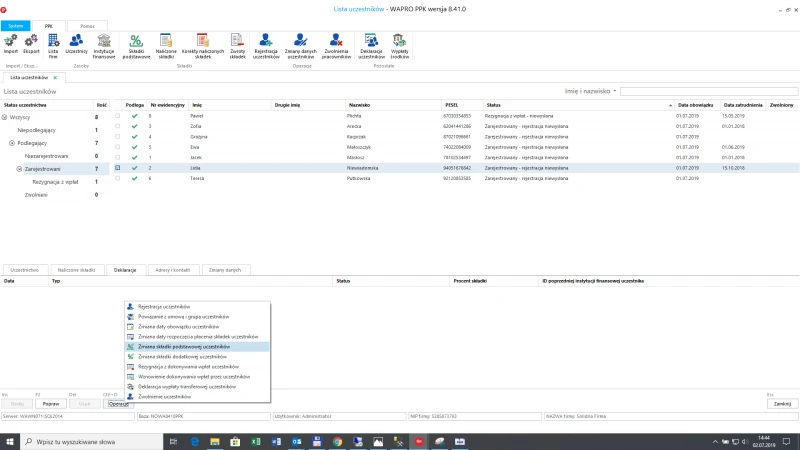The height and width of the screenshot is (450, 800).
Task: Switch to the Naliczone składki tab
Action: coord(77,270)
